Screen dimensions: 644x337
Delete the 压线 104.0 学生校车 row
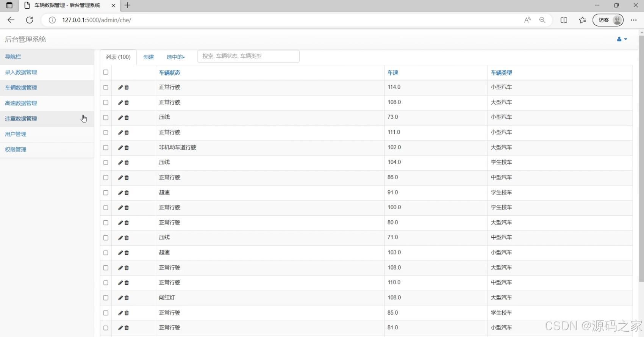[x=127, y=162]
